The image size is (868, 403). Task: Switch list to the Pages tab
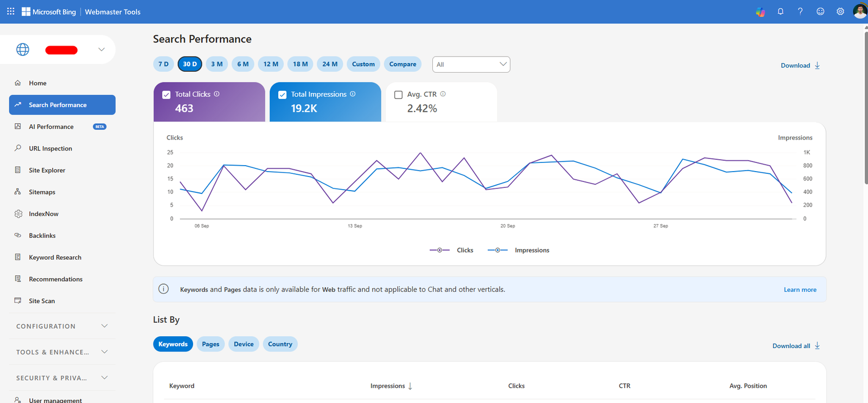pyautogui.click(x=210, y=344)
